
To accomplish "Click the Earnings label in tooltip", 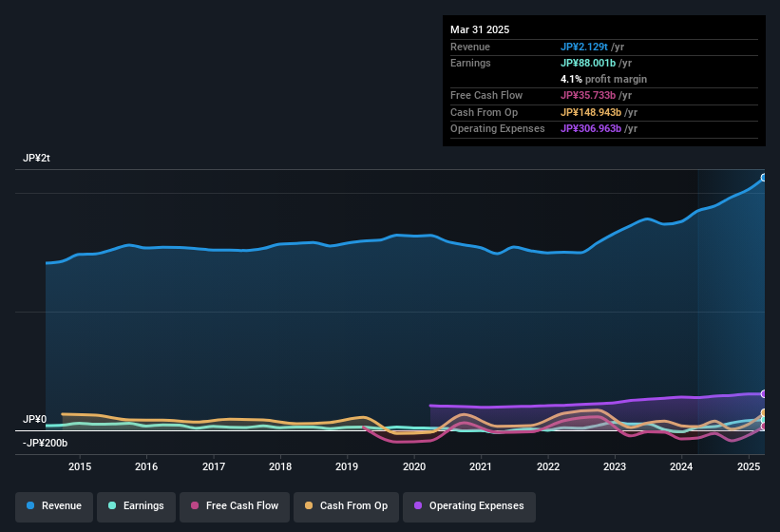I will click(470, 63).
